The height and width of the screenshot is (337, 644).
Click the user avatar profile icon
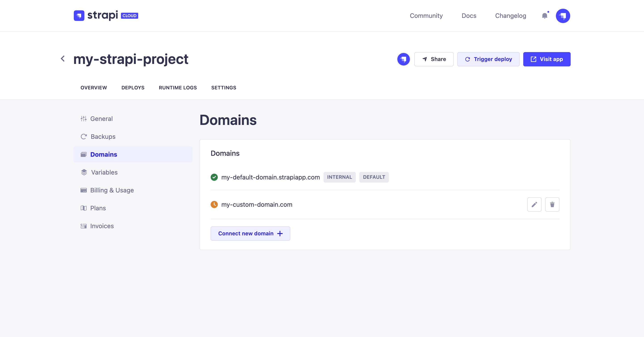(563, 16)
